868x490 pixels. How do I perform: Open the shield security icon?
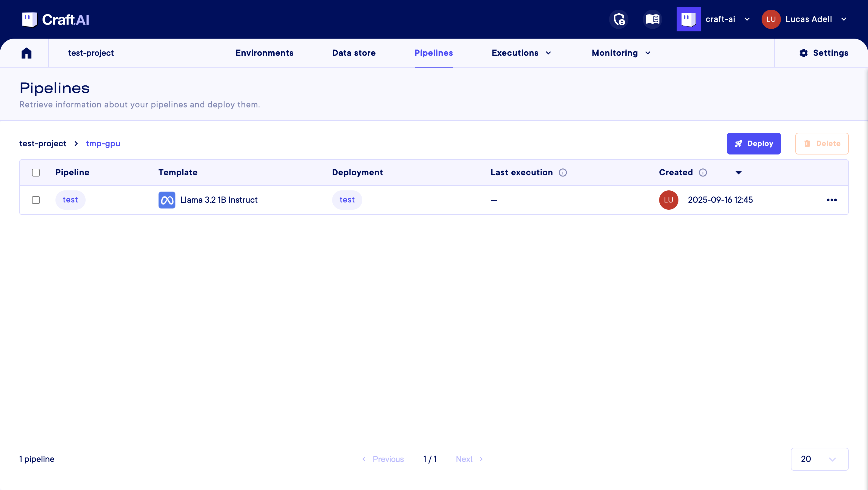(619, 19)
